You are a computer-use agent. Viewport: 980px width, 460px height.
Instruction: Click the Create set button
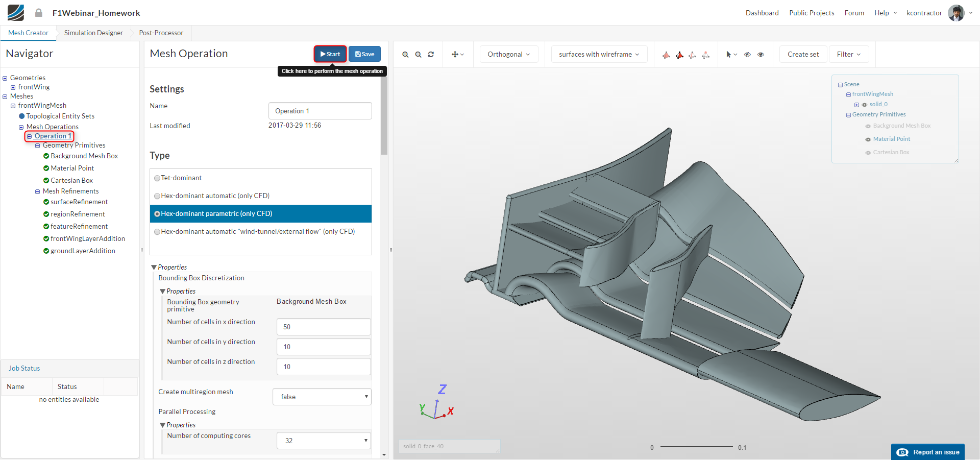[803, 55]
